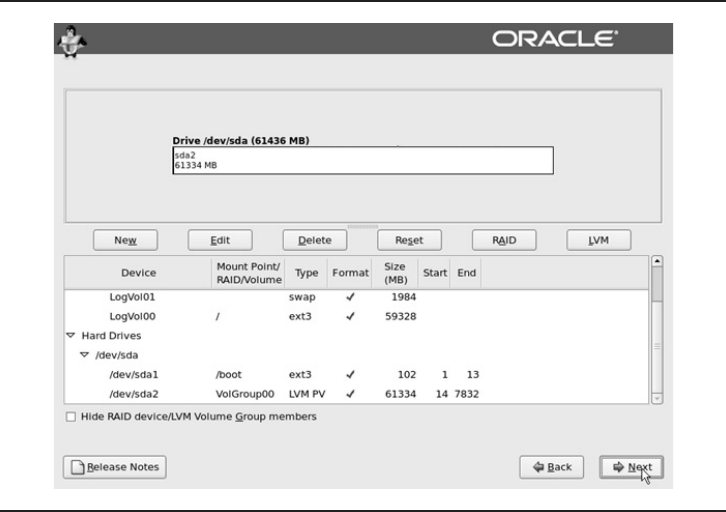Select the /dev/sda1 partition row
This screenshot has width=726, height=512.
(x=356, y=375)
